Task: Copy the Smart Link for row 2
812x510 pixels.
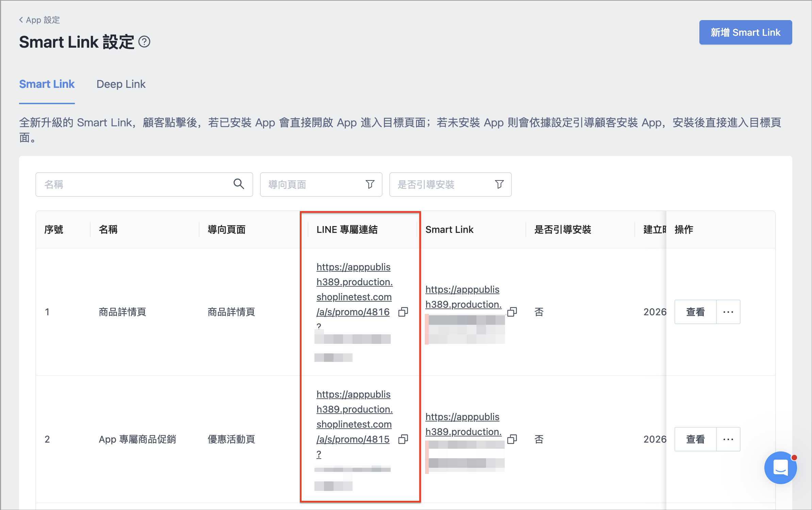Action: coord(512,439)
